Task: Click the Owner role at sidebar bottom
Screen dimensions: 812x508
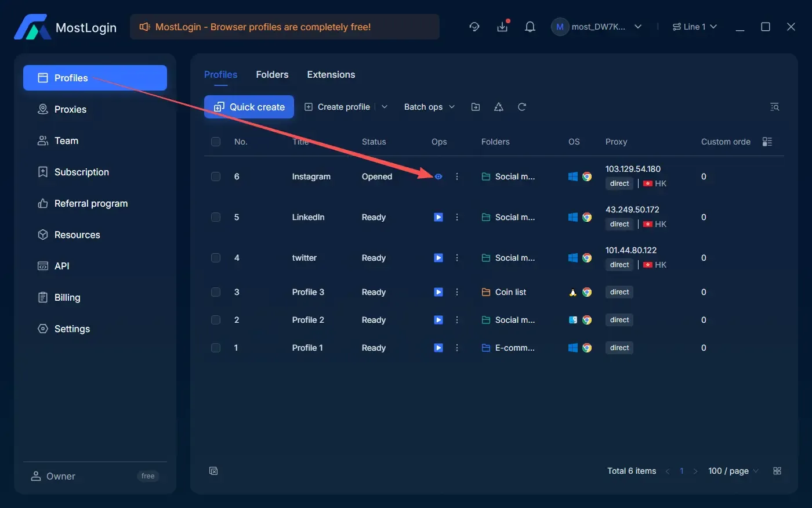Action: point(53,476)
